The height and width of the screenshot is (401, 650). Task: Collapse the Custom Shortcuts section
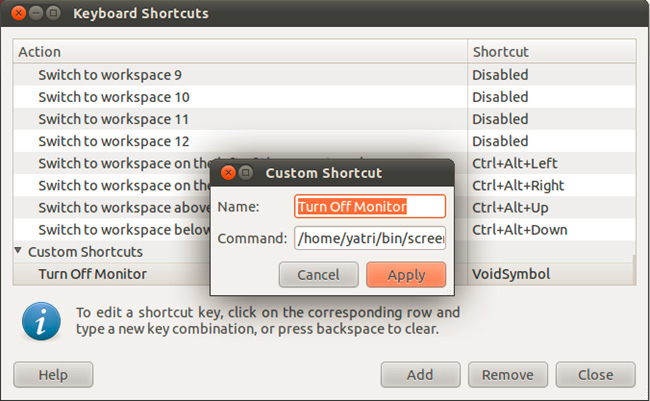click(19, 252)
